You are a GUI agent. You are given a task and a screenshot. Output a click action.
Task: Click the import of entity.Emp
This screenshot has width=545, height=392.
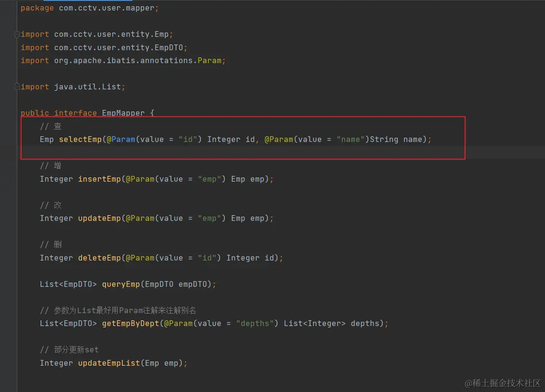[97, 34]
